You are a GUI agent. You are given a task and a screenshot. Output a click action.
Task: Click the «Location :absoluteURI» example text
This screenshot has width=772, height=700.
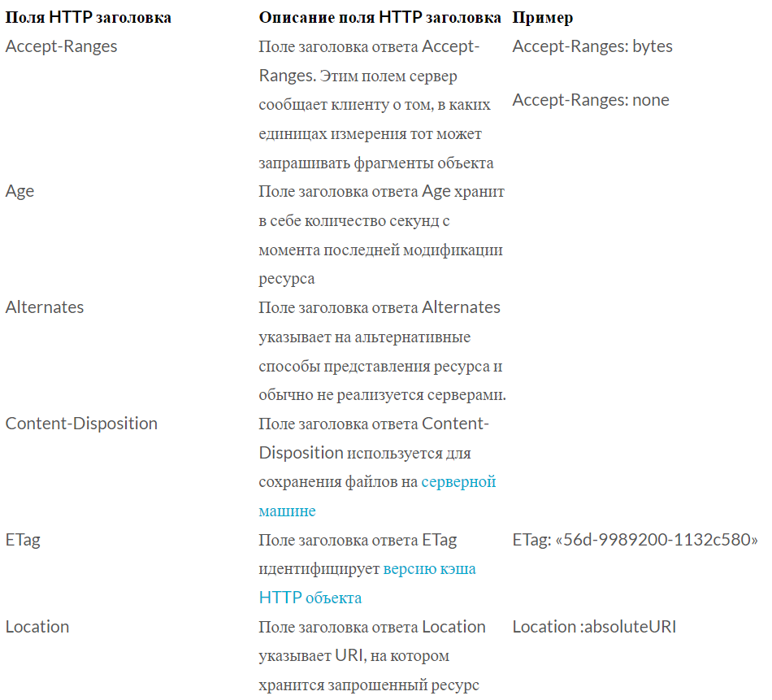(594, 627)
